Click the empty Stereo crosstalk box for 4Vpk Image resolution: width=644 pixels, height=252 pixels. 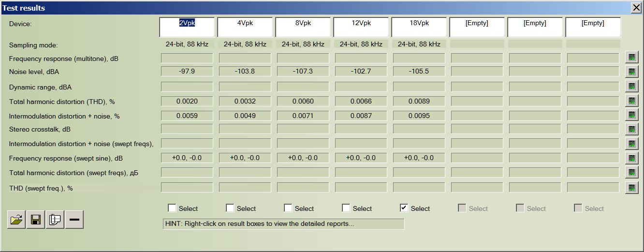[x=245, y=129]
